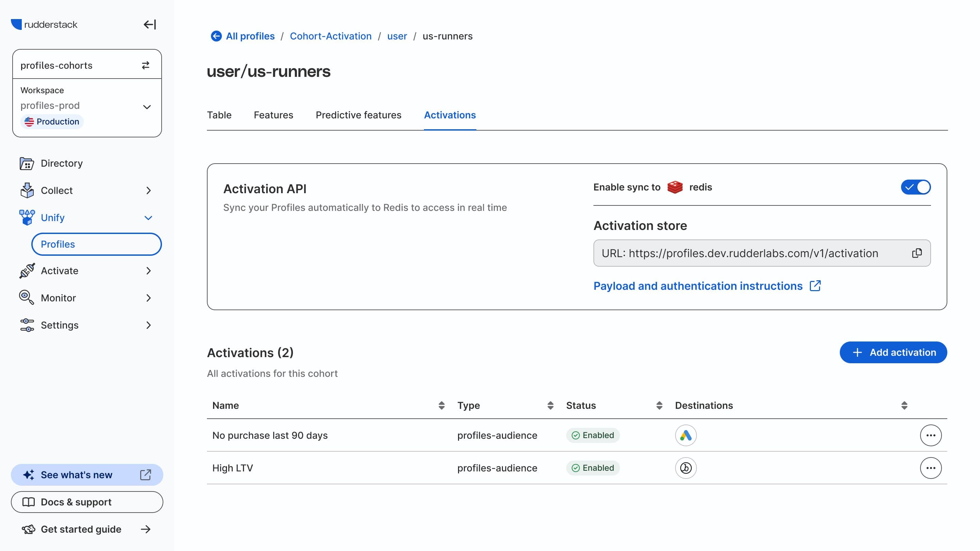The height and width of the screenshot is (551, 980).
Task: Switch to the Predictive features tab
Action: [358, 115]
